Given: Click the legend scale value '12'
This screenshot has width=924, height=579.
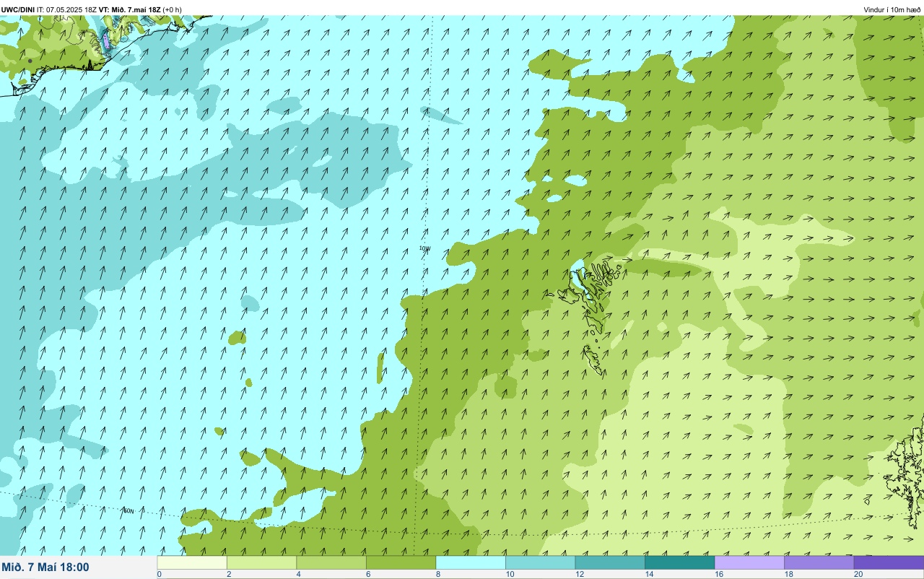Looking at the screenshot, I should point(578,574).
